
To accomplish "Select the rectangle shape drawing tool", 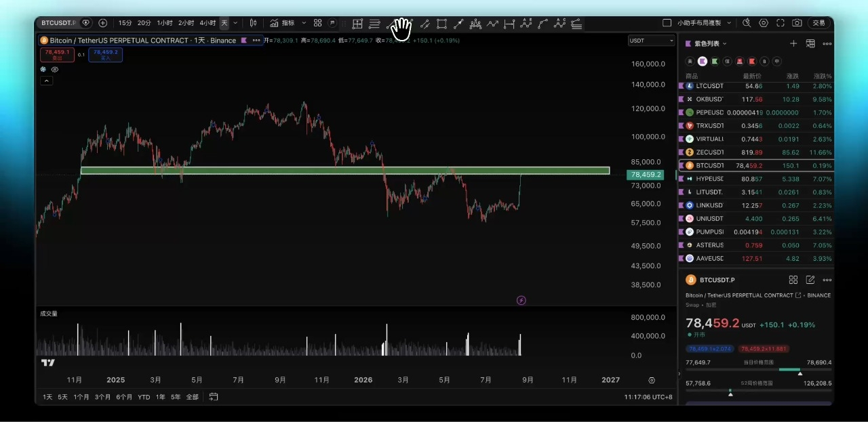I will (441, 24).
